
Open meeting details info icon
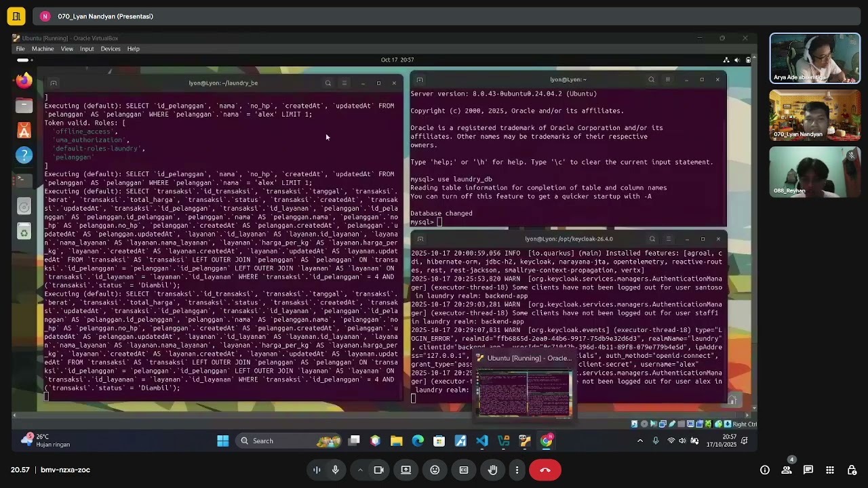coord(765,470)
